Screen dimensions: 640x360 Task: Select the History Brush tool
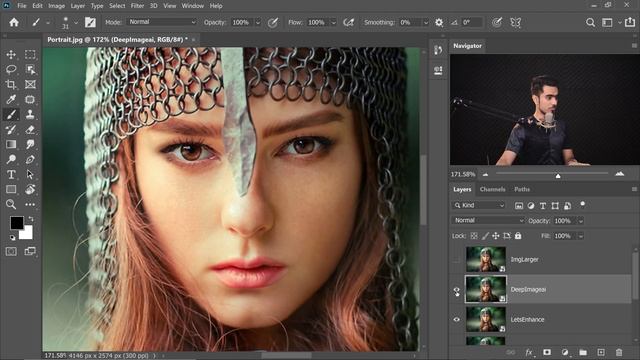[11, 129]
